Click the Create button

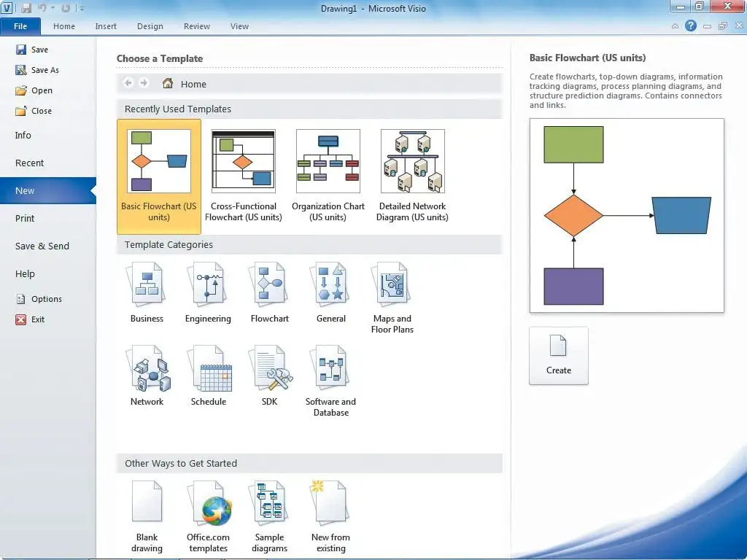[x=558, y=355]
